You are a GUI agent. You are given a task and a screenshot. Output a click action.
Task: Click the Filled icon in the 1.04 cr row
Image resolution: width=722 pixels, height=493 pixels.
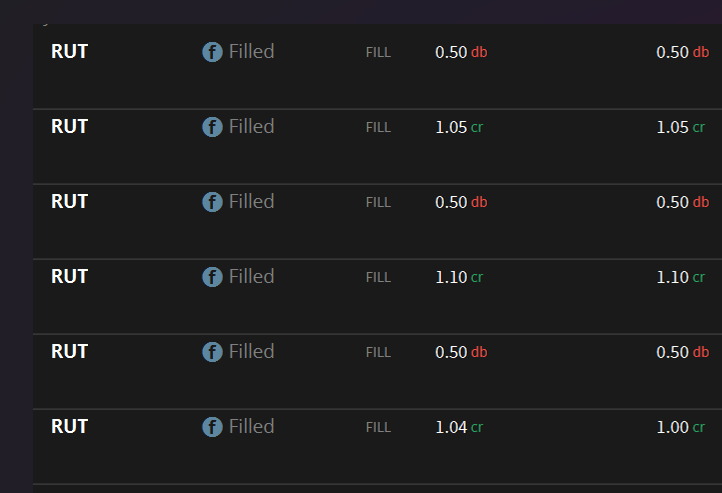[212, 427]
